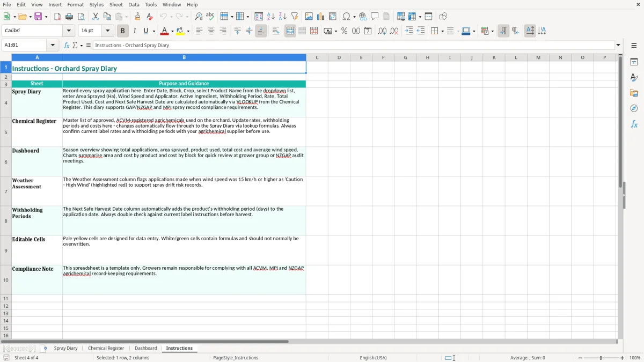Image resolution: width=644 pixels, height=362 pixels.
Task: Click the Select Function sigma button
Action: coord(75,46)
